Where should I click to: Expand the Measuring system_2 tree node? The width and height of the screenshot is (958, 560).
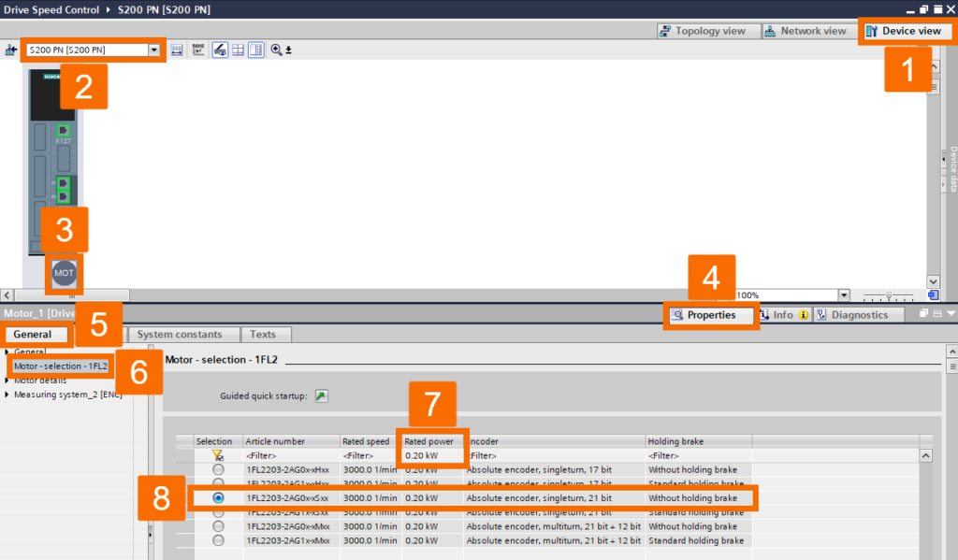point(7,395)
